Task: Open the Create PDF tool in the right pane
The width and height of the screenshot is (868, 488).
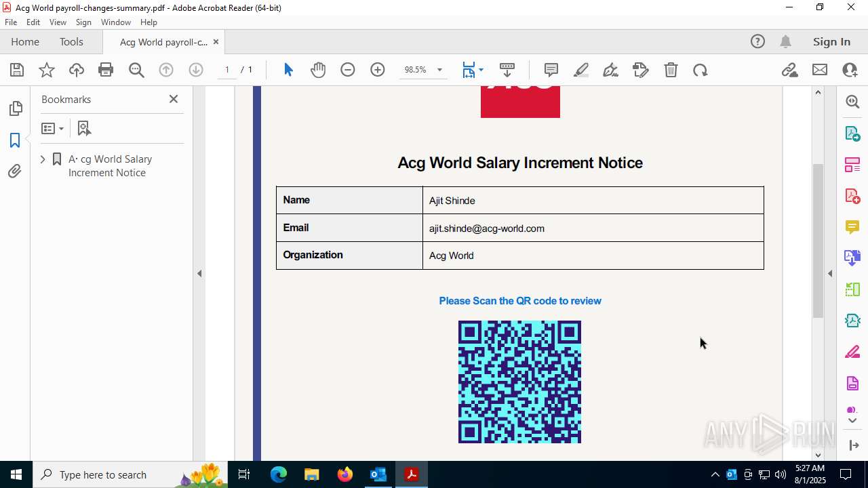Action: coord(852,196)
